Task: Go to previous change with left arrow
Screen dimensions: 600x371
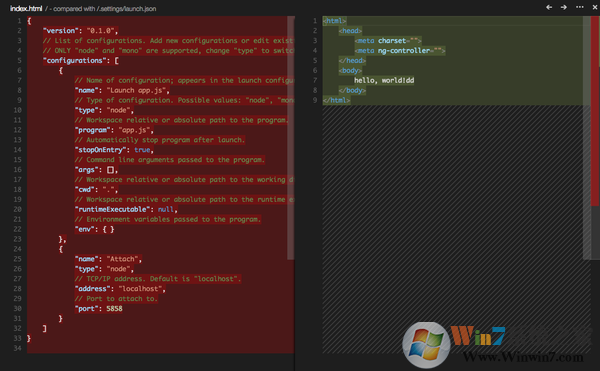Action: [x=549, y=7]
